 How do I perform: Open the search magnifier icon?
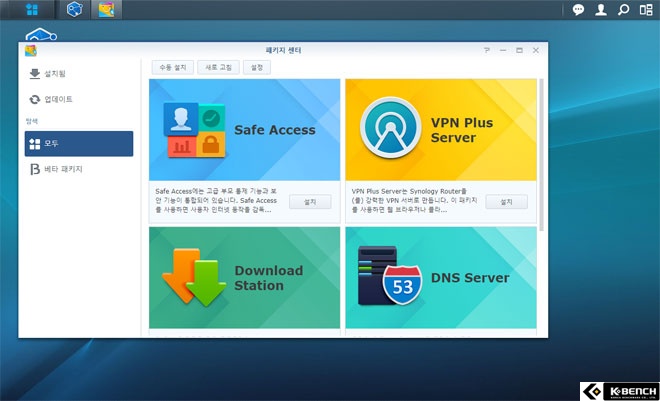(623, 10)
